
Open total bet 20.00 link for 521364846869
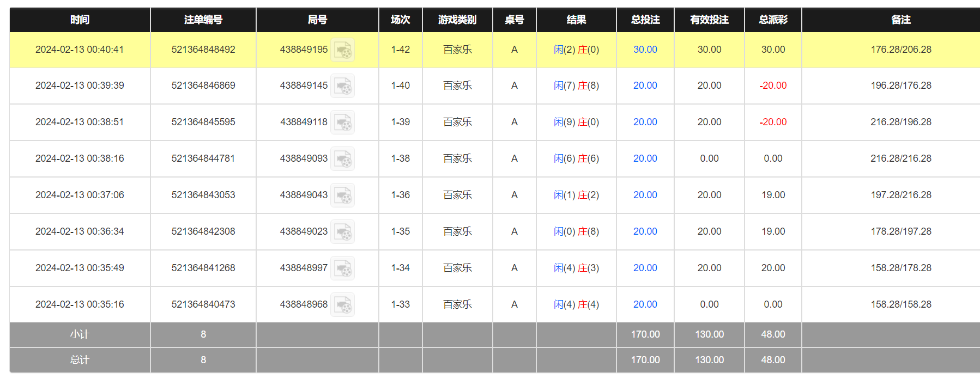click(x=645, y=85)
